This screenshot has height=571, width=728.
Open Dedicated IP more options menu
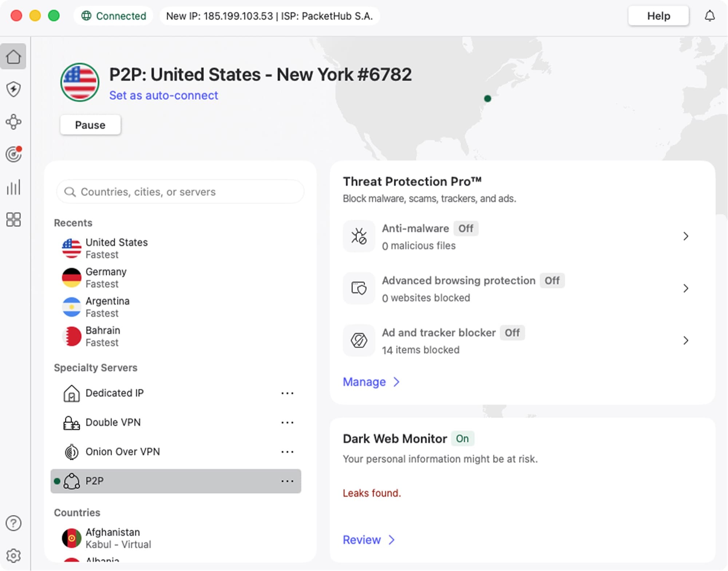[287, 393]
